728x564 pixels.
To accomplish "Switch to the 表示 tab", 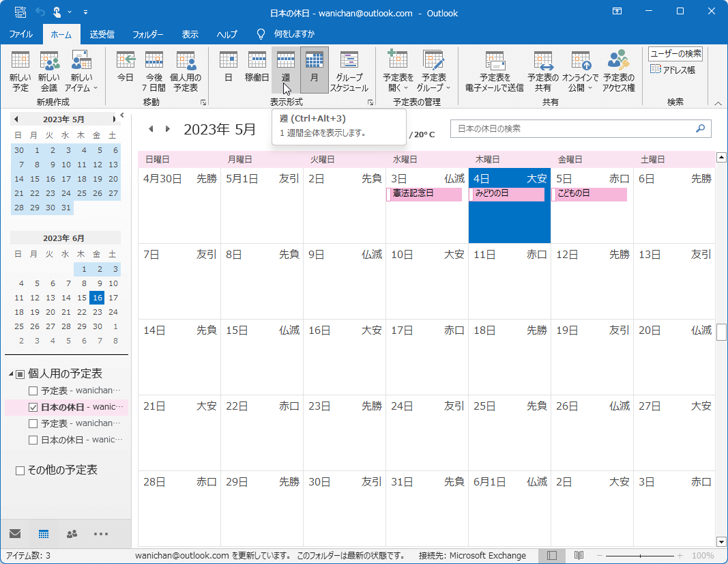I will 190,34.
